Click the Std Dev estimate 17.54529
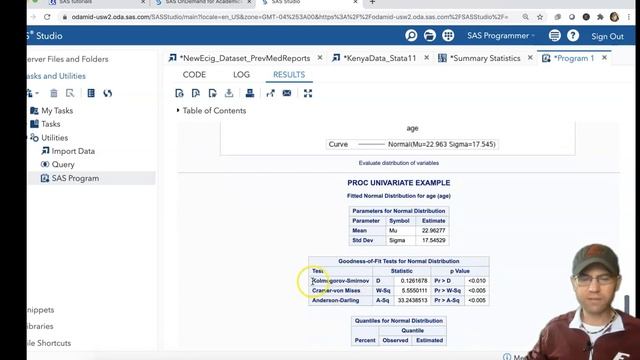640x360 pixels. point(433,240)
